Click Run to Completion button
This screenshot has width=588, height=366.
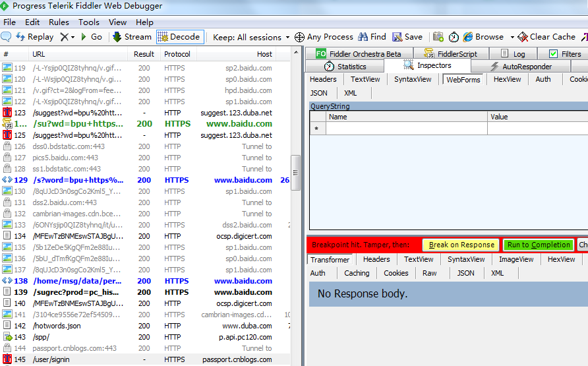539,245
